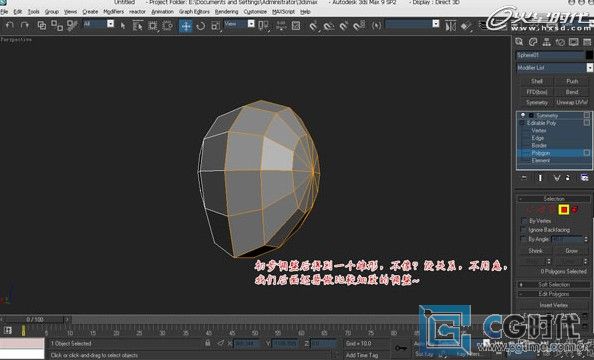This screenshot has width=594, height=360.
Task: Click the Insert Vertex button
Action: coord(553,305)
